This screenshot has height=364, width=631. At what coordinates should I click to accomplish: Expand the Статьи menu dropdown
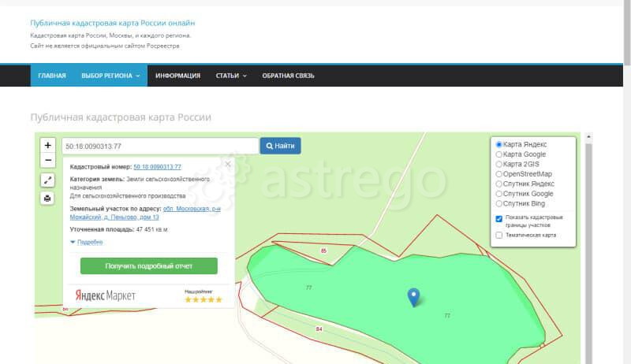231,76
